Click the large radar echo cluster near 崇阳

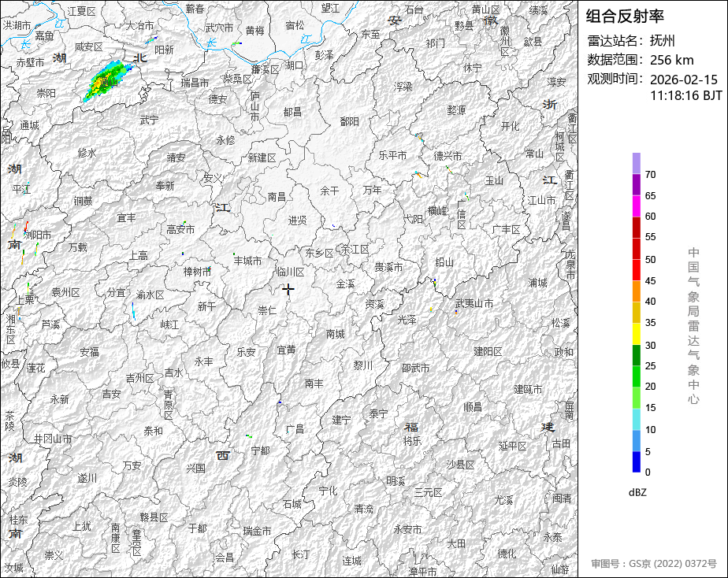pyautogui.click(x=107, y=80)
